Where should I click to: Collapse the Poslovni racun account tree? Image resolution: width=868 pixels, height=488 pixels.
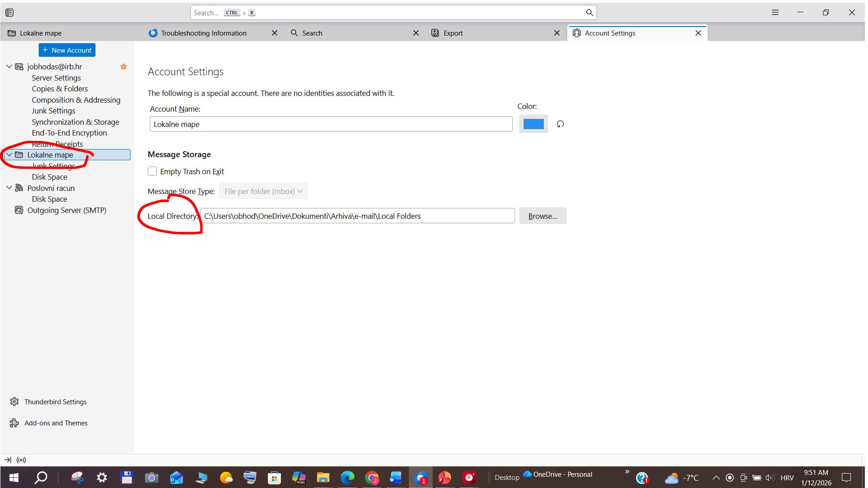[9, 188]
